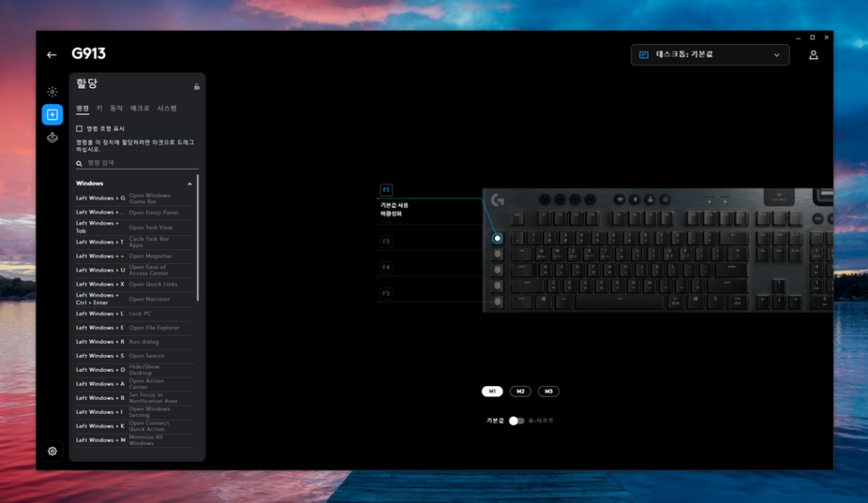Select Left Windows + X Open Quick Links
The height and width of the screenshot is (503, 868).
(135, 285)
